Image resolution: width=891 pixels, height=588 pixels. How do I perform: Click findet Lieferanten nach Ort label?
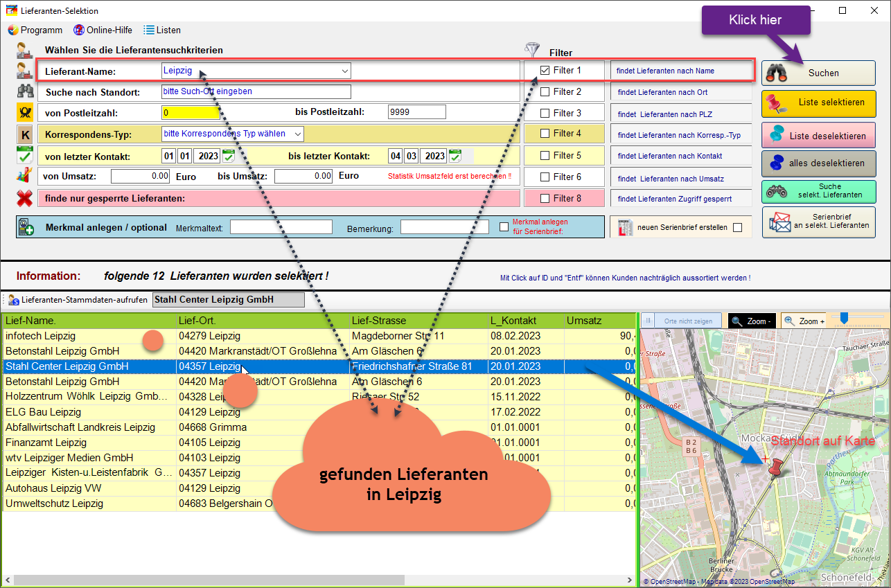(662, 92)
